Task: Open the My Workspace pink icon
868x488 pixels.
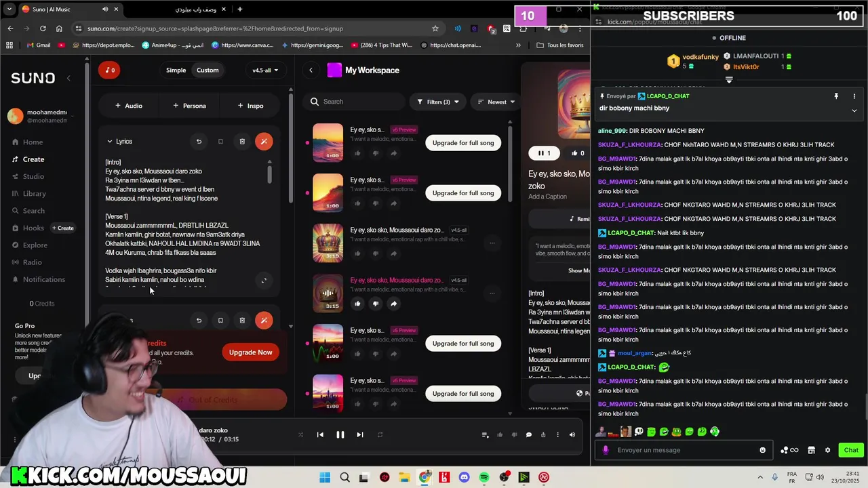Action: tap(334, 70)
